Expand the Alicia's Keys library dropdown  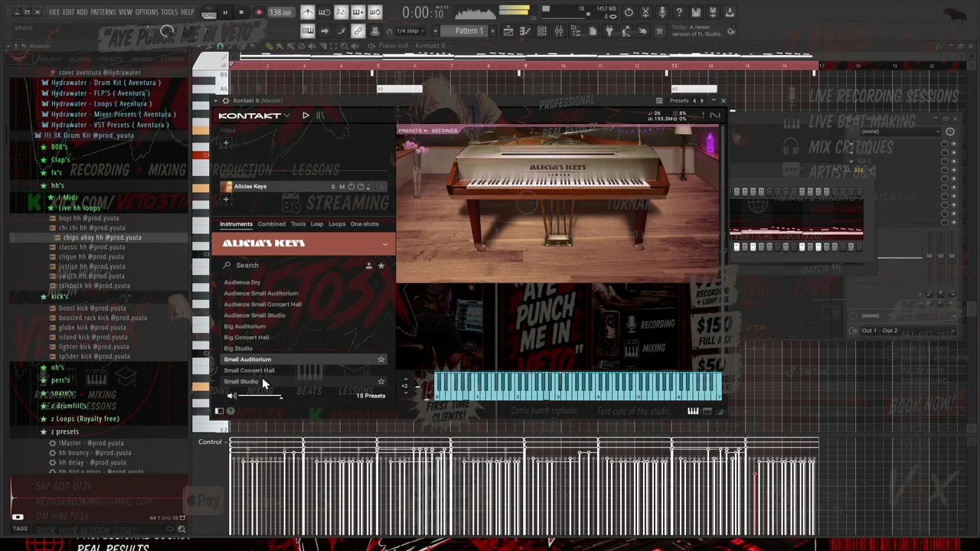pyautogui.click(x=385, y=244)
